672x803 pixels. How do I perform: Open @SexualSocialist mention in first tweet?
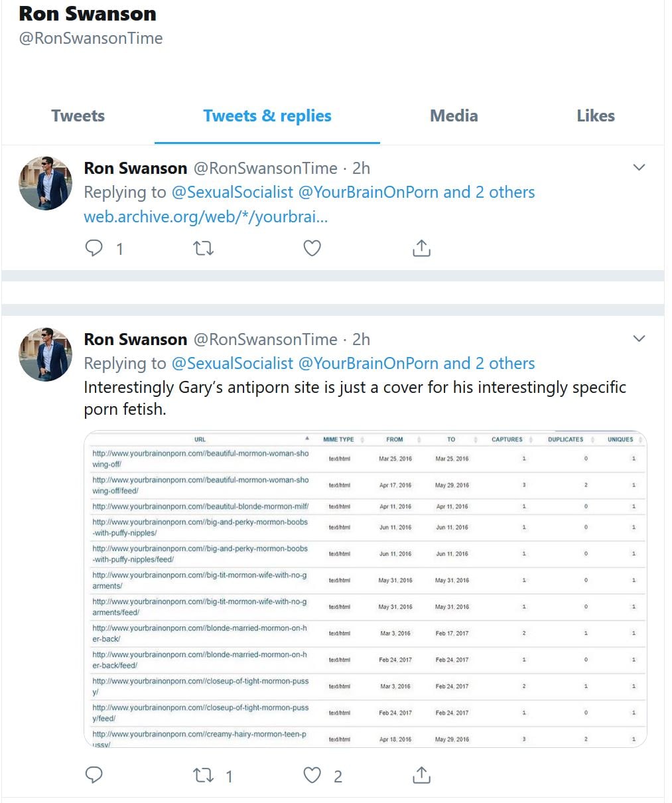[x=232, y=192]
